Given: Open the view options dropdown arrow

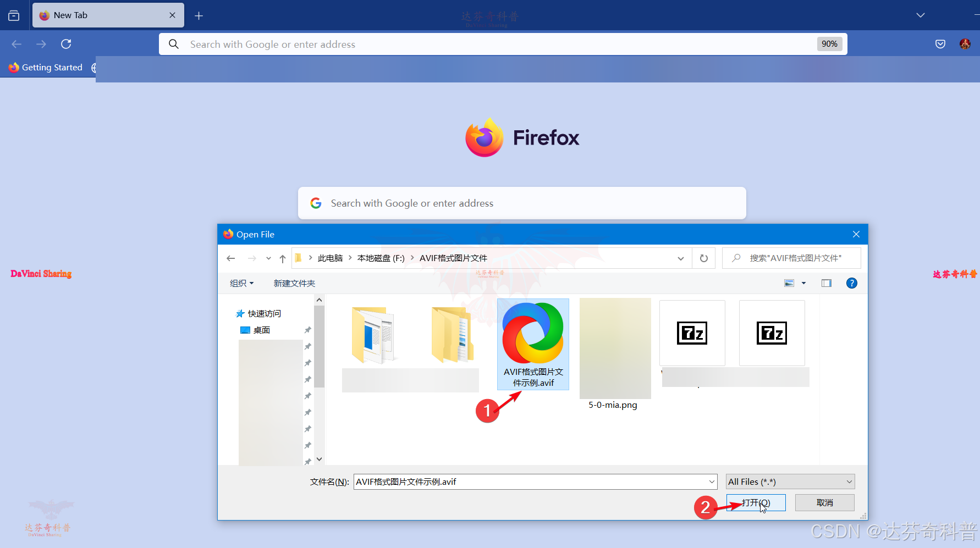Looking at the screenshot, I should [x=803, y=283].
